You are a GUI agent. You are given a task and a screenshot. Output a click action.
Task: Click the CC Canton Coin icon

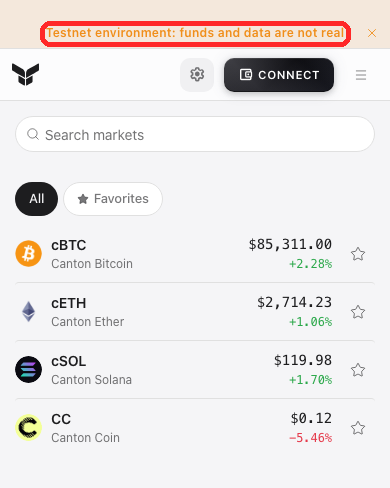(29, 427)
